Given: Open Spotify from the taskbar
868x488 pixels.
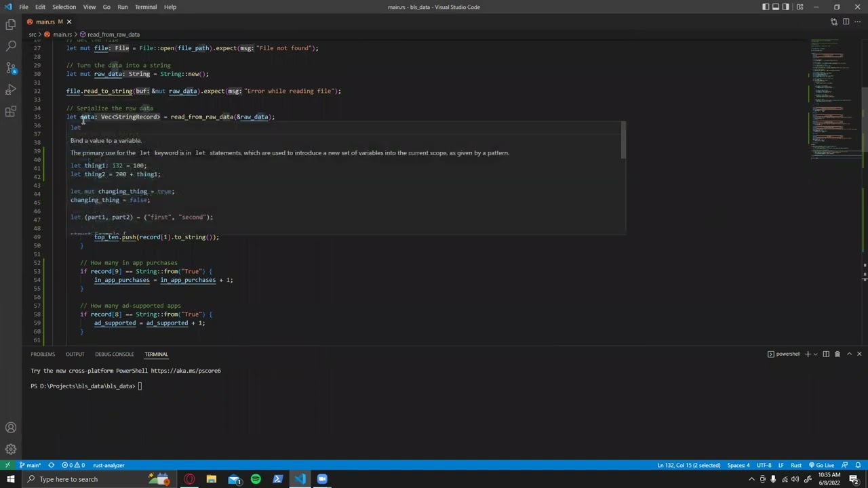Looking at the screenshot, I should (x=256, y=479).
